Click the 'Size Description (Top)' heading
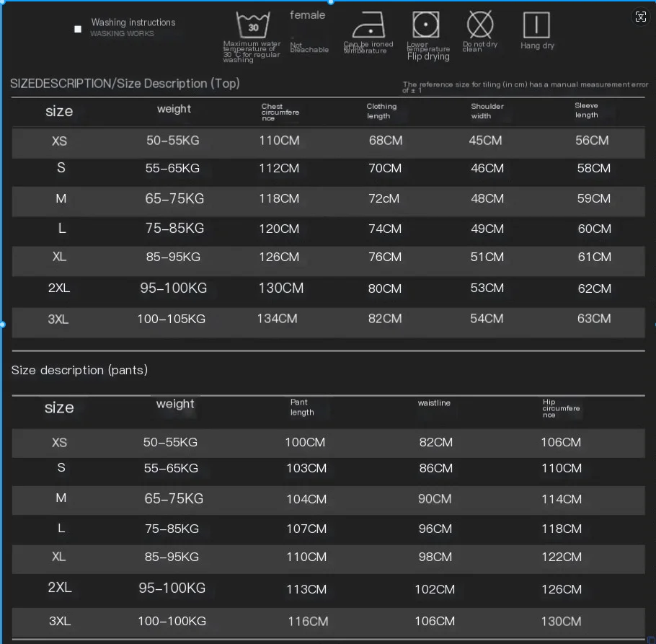The image size is (656, 644). tap(125, 83)
